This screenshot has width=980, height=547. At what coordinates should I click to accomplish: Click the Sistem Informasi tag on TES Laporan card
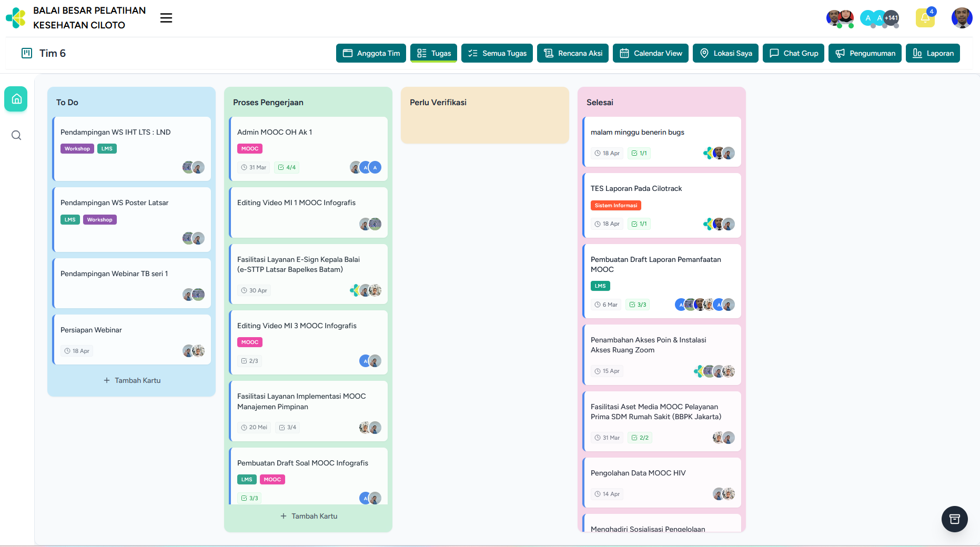point(615,205)
